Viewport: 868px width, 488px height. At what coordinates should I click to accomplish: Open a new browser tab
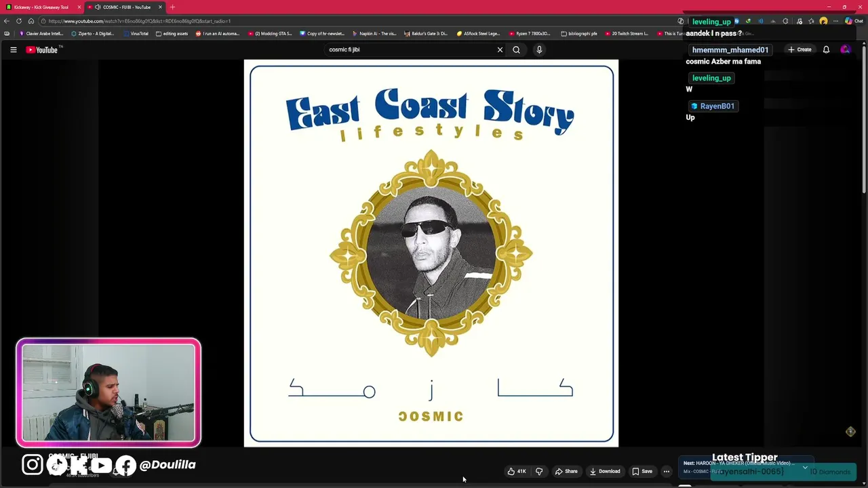point(172,7)
